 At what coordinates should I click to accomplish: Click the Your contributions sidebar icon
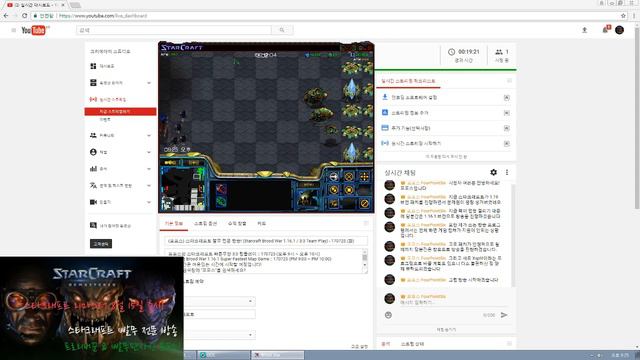tap(93, 225)
